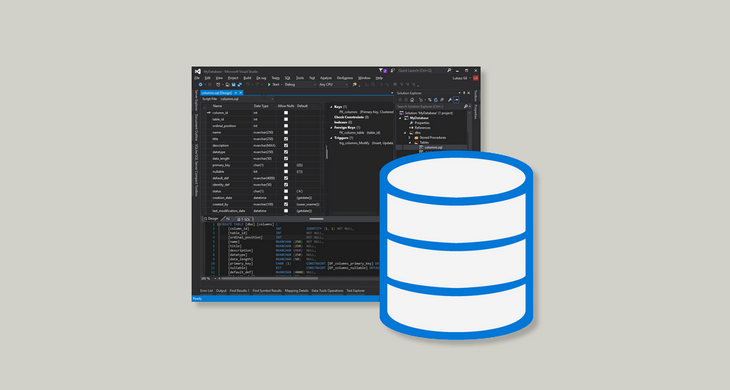Image resolution: width=730 pixels, height=390 pixels.
Task: Click the Navigate Backward toolbar icon
Action: pyautogui.click(x=201, y=85)
